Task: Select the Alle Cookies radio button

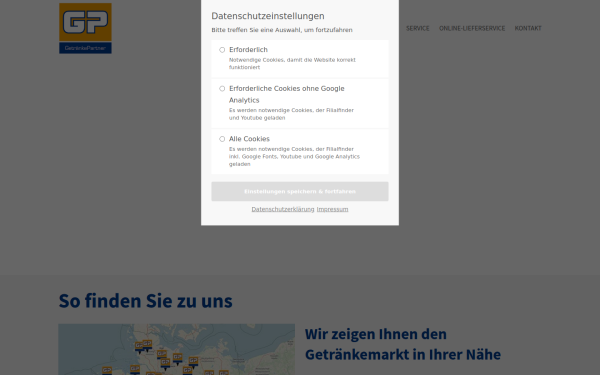Action: 222,139
